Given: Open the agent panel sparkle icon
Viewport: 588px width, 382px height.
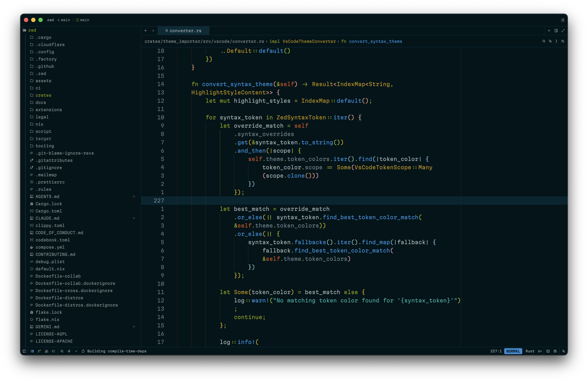Looking at the screenshot, I should [564, 351].
